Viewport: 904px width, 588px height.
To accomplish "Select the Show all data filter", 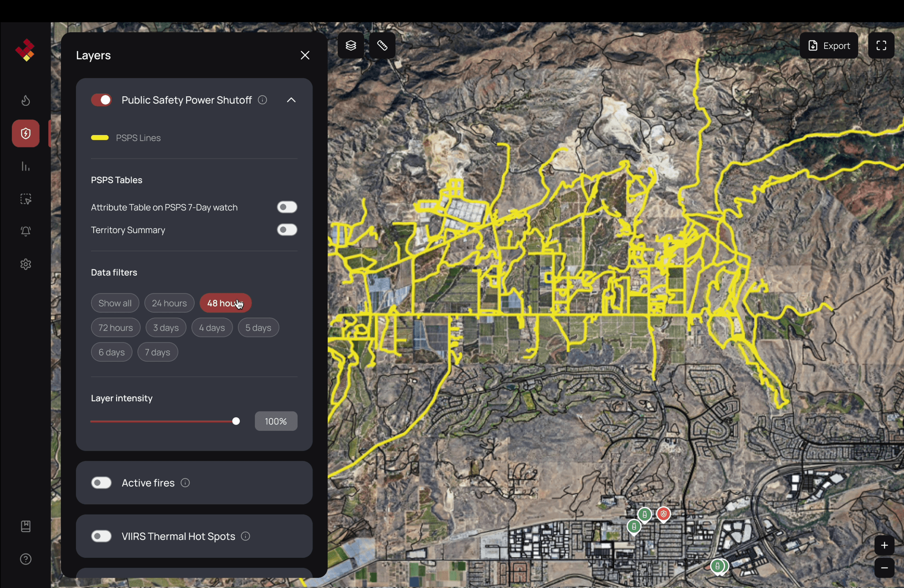I will tap(115, 303).
